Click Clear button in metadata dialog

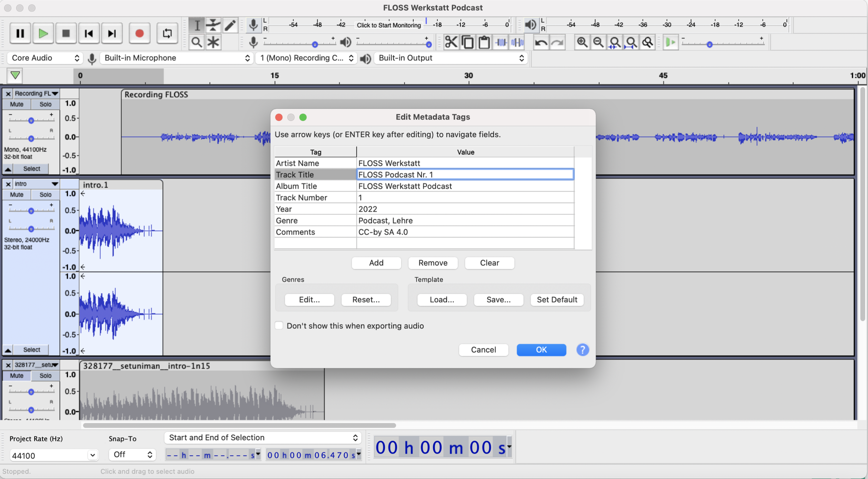pos(489,263)
